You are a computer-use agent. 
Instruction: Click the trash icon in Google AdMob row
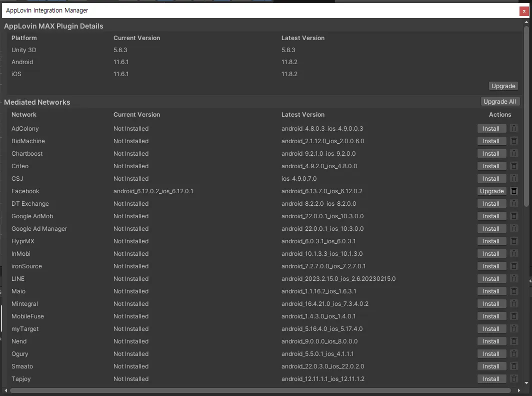pos(513,216)
